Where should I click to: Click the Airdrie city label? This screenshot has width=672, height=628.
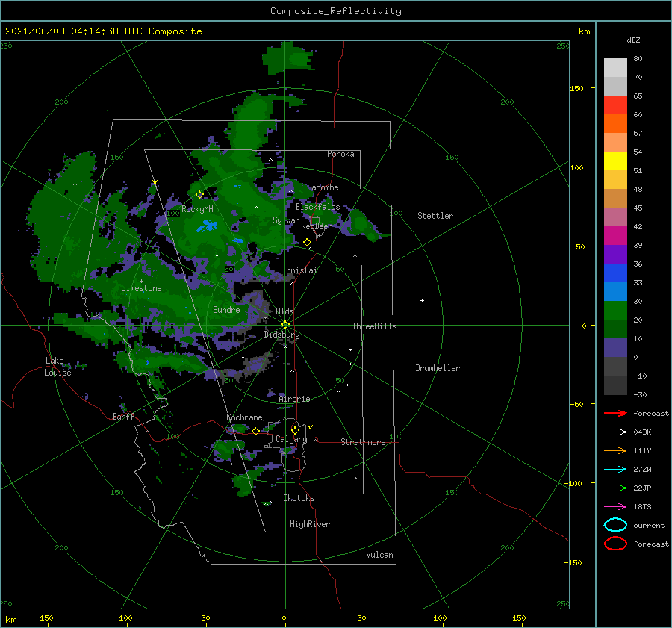(x=294, y=399)
